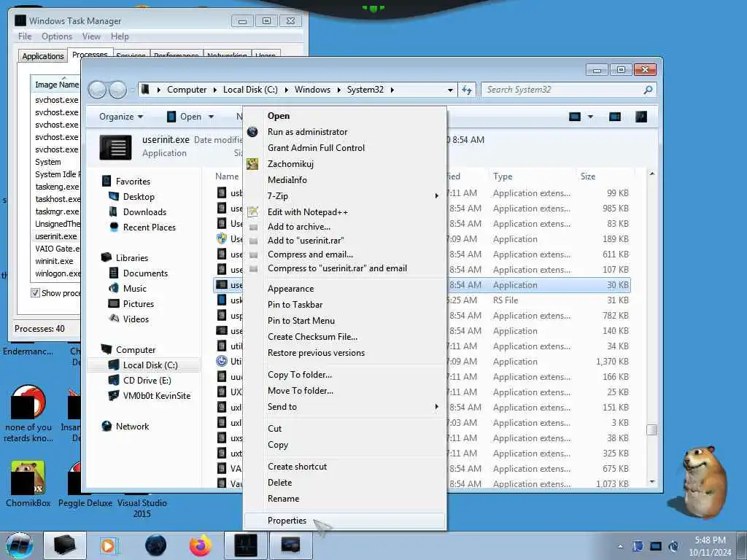This screenshot has width=747, height=560.
Task: Click the Notepad++ icon in context menu
Action: click(253, 212)
